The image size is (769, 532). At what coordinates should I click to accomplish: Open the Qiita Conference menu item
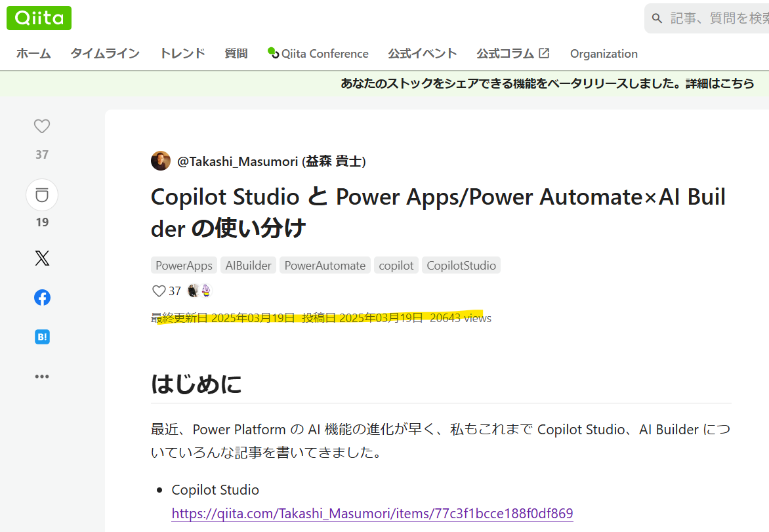[318, 53]
